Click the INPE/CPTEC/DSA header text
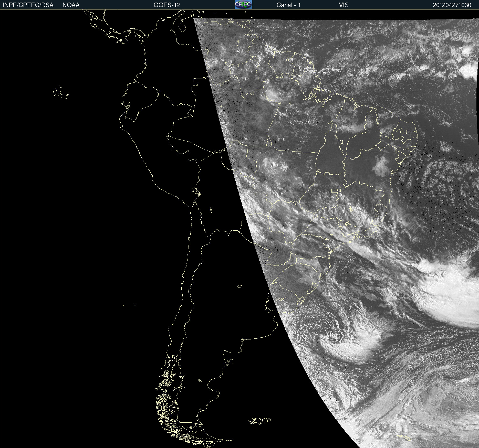The image size is (479, 448). 28,5
